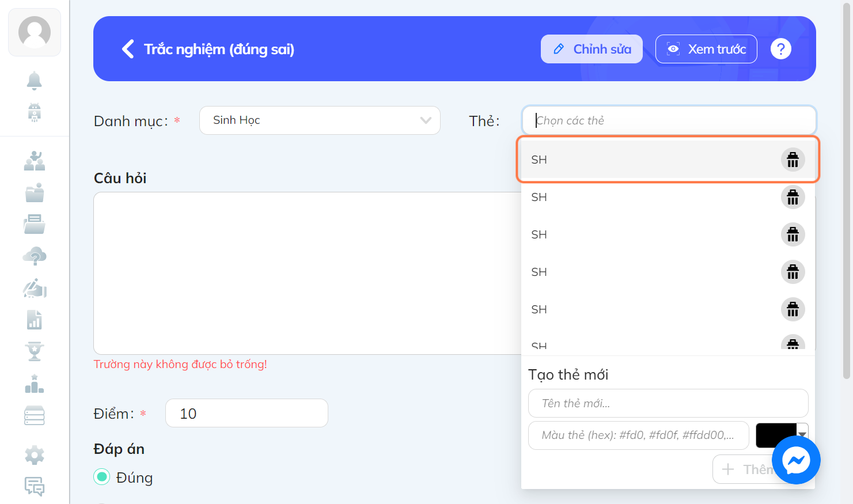The width and height of the screenshot is (853, 504).
Task: Open the chat messages icon in sidebar
Action: click(x=35, y=487)
